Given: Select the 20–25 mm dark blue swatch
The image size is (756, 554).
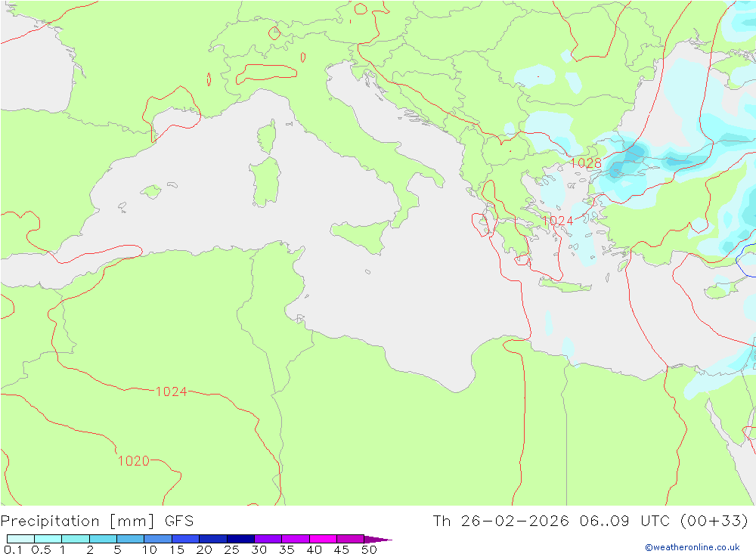Looking at the screenshot, I should point(213,539).
